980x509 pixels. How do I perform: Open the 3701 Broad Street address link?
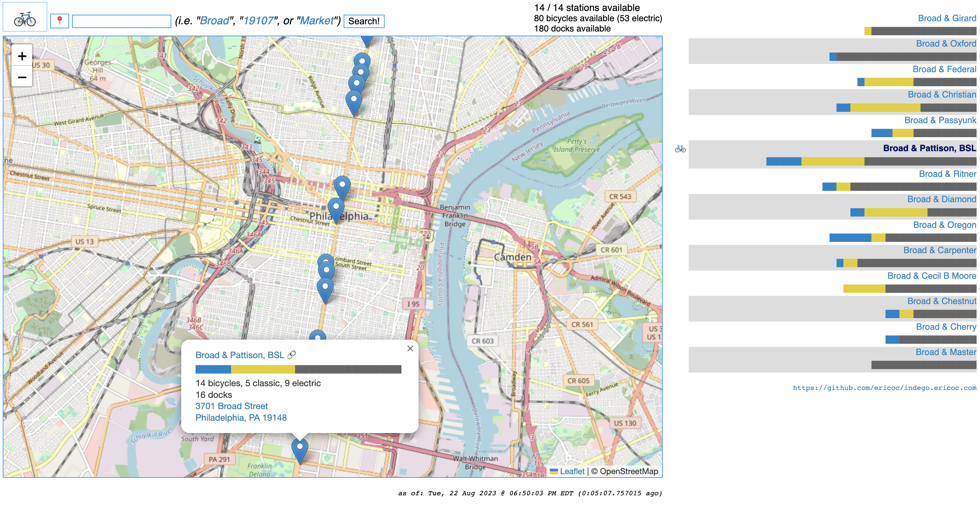[231, 406]
